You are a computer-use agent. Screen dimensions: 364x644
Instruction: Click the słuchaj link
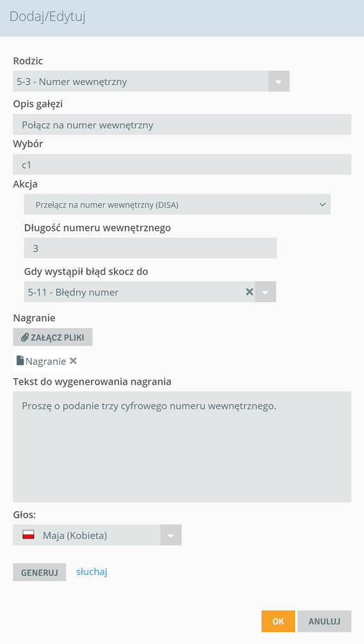coord(91,572)
